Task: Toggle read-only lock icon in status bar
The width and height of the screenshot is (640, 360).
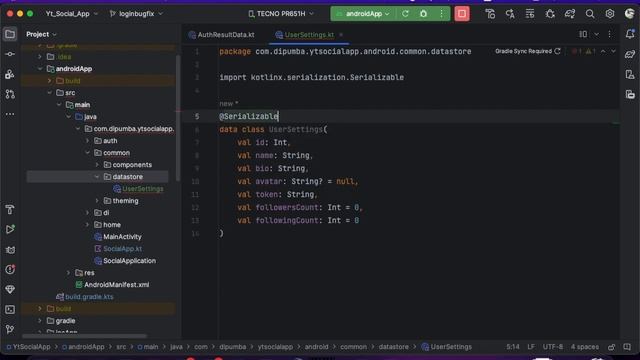Action: pos(611,347)
